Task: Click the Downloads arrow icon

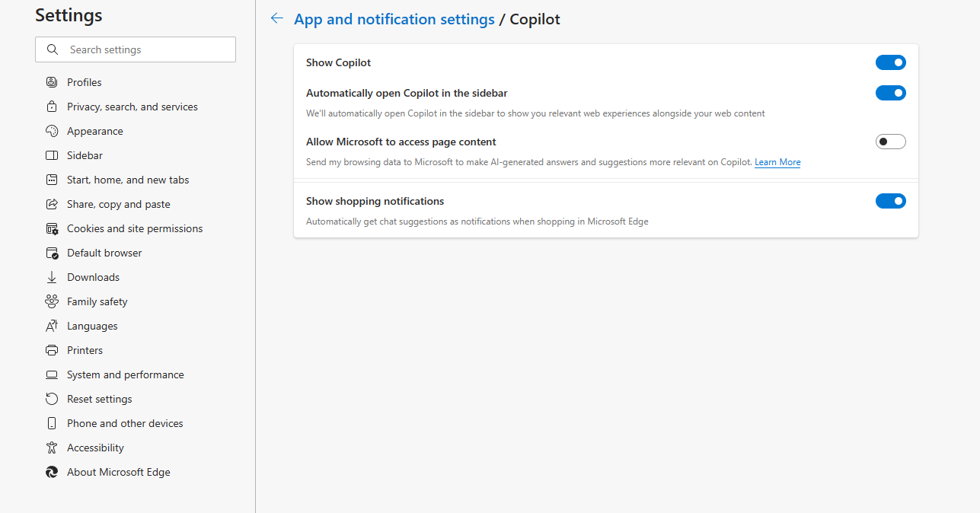Action: click(x=52, y=277)
